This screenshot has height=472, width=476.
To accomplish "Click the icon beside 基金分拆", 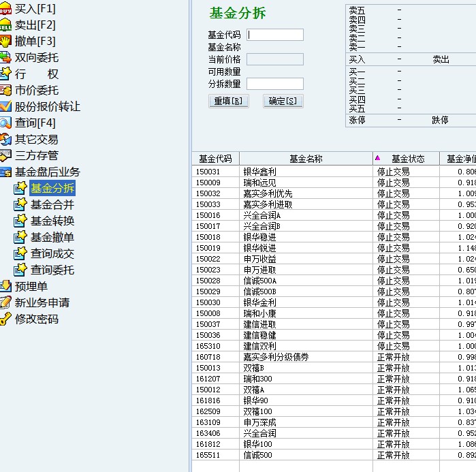I will tap(20, 188).
